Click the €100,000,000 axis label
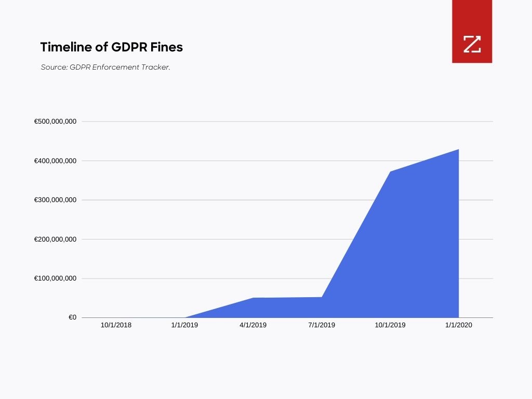Viewport: 532px width, 399px height. [55, 278]
